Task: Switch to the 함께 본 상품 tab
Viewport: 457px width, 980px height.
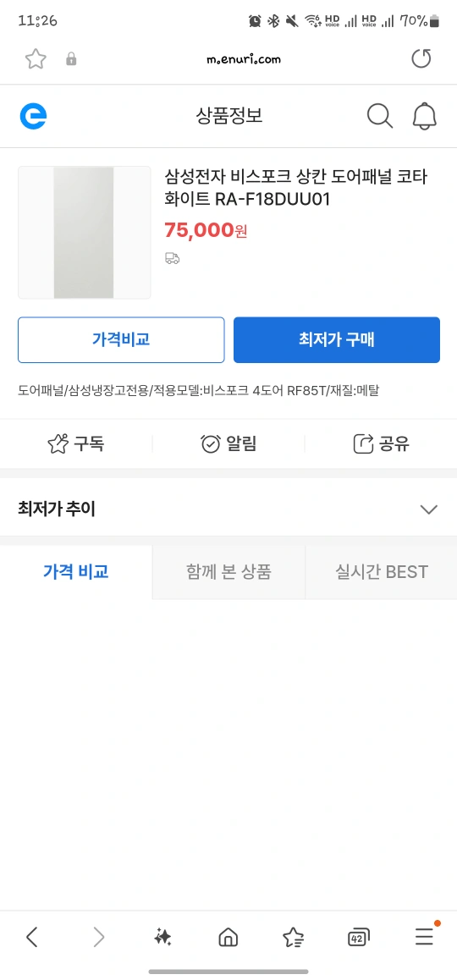Action: [x=228, y=572]
